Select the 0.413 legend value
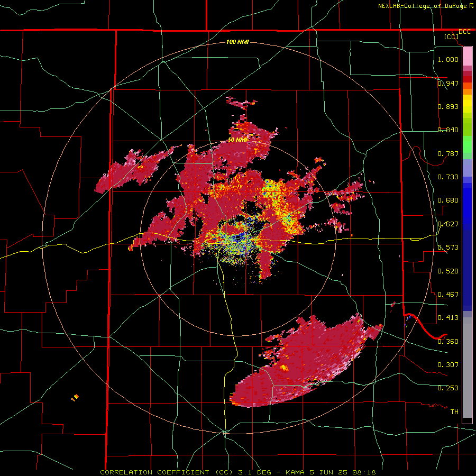 [448, 318]
